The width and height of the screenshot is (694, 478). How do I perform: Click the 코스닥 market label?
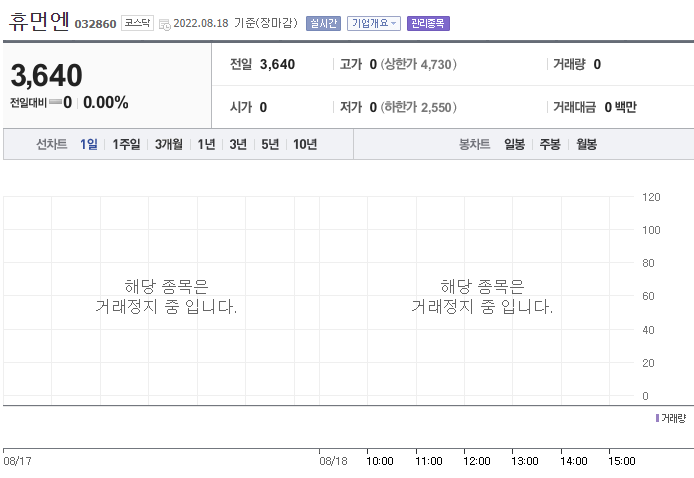[x=137, y=23]
